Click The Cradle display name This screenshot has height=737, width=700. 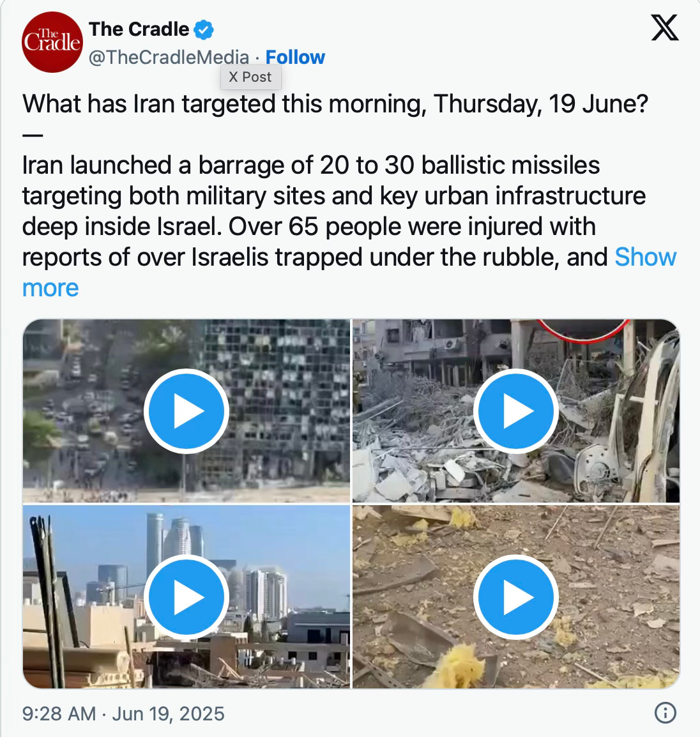click(139, 29)
